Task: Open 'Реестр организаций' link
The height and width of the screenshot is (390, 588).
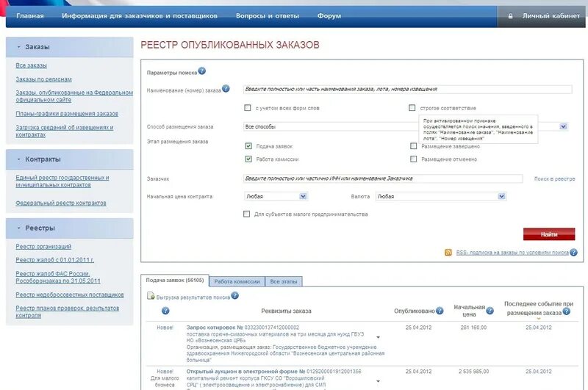Action: (x=43, y=247)
